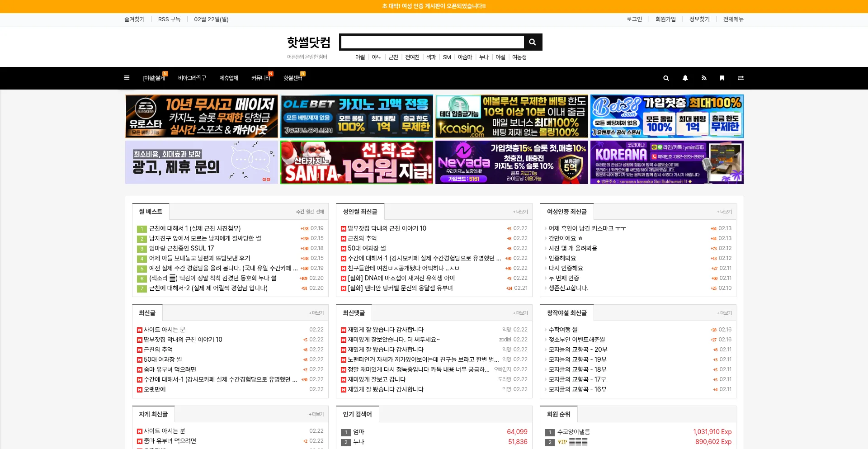Click +더보기 in 여성인증 최신글 section
Screen dimensions: 868x449
[724, 212]
